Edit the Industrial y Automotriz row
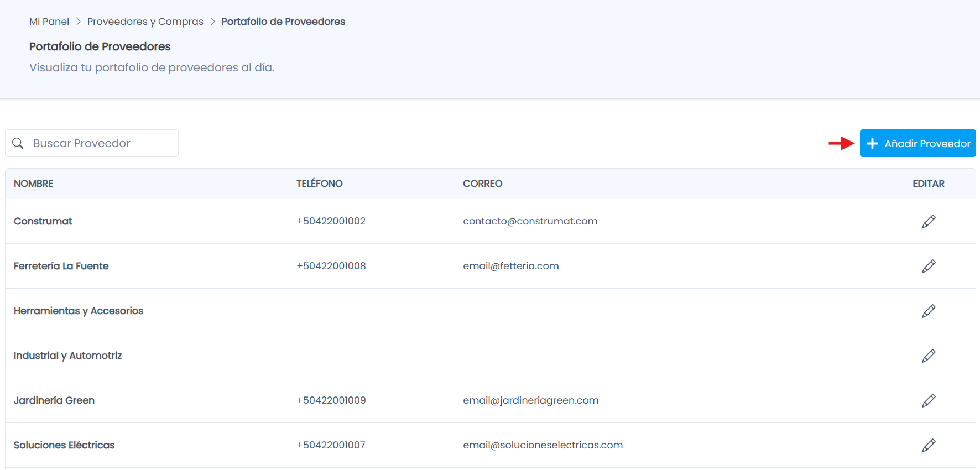This screenshot has width=980, height=470. click(x=929, y=356)
